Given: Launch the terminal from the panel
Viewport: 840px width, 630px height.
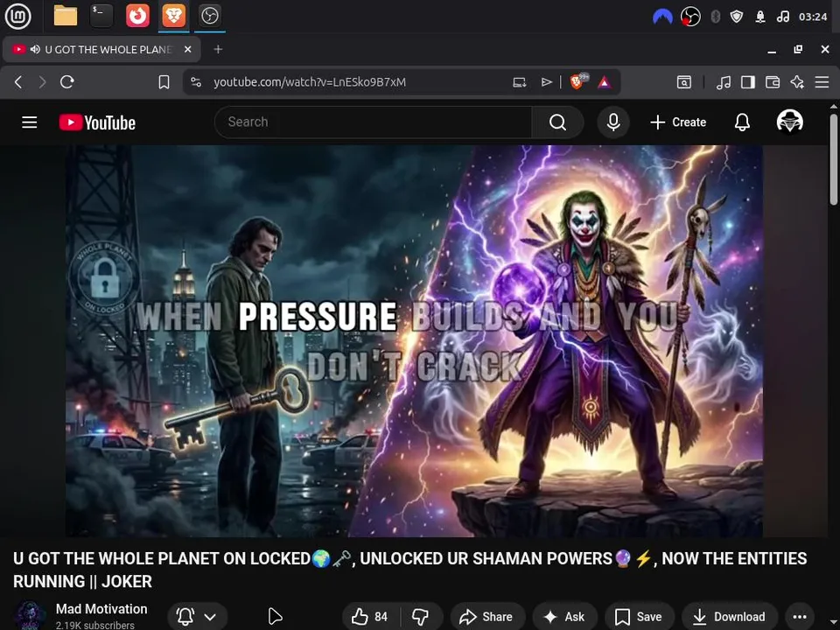Looking at the screenshot, I should point(101,16).
